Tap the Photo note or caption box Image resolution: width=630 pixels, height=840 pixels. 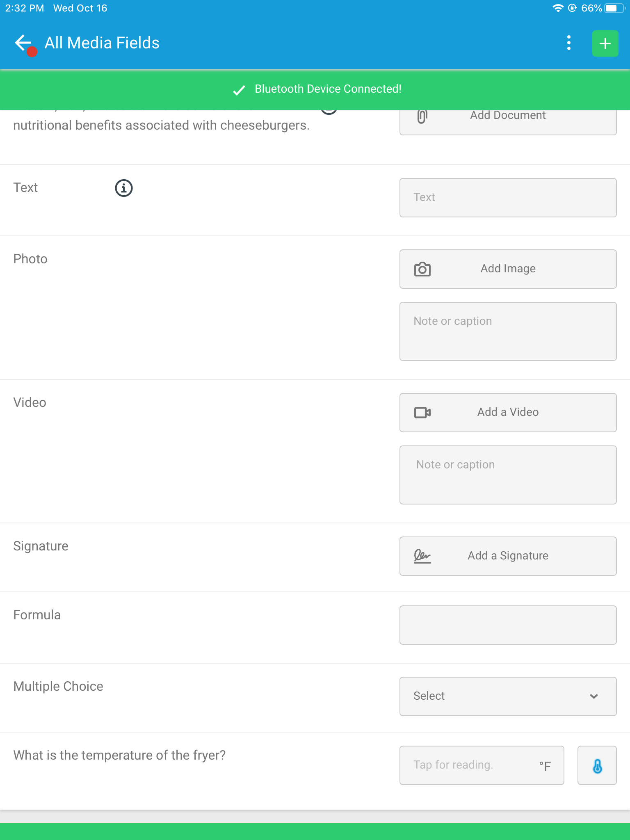[508, 331]
